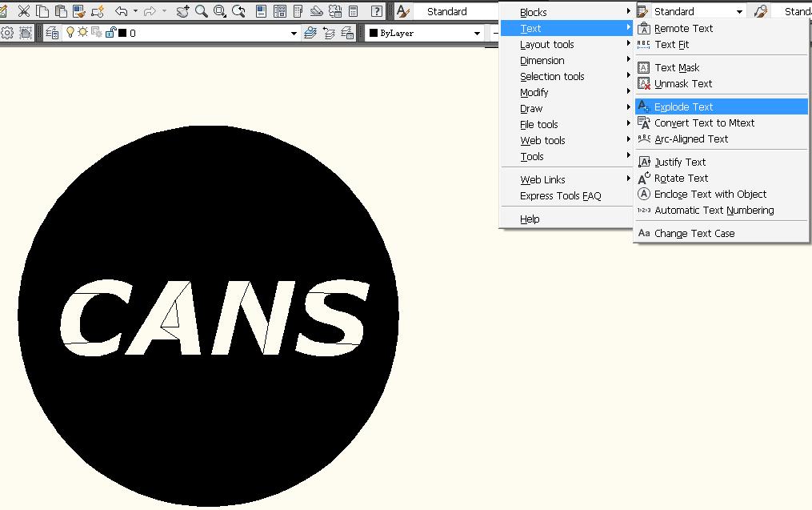Click the Zoom Previous icon

(238, 11)
